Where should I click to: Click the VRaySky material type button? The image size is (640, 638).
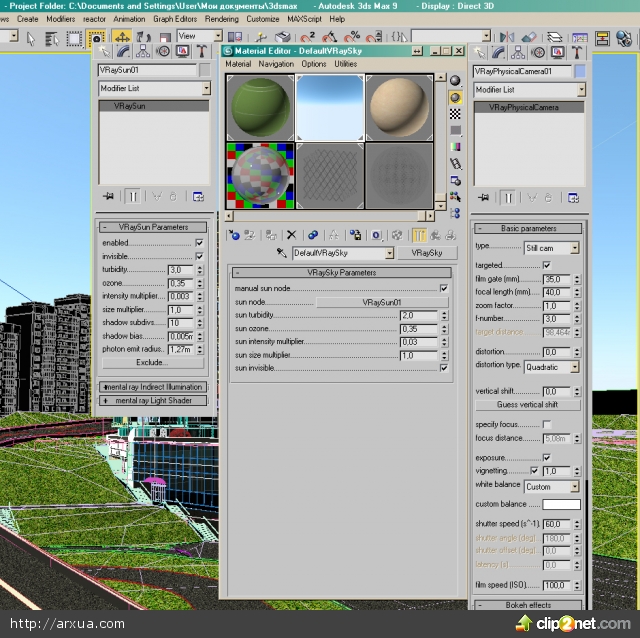[x=427, y=253]
